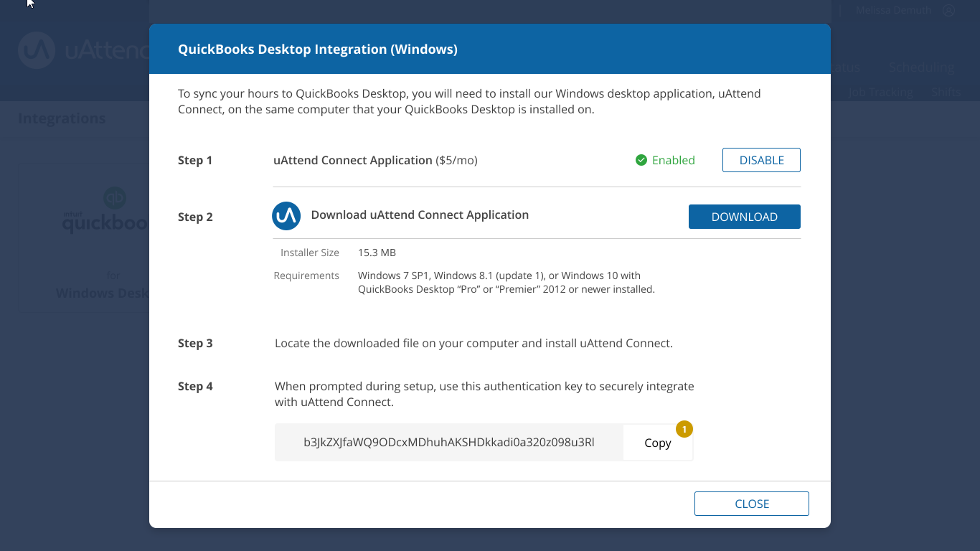Disable the uAttend Connect Application
Viewport: 980px width, 551px height.
click(x=761, y=160)
